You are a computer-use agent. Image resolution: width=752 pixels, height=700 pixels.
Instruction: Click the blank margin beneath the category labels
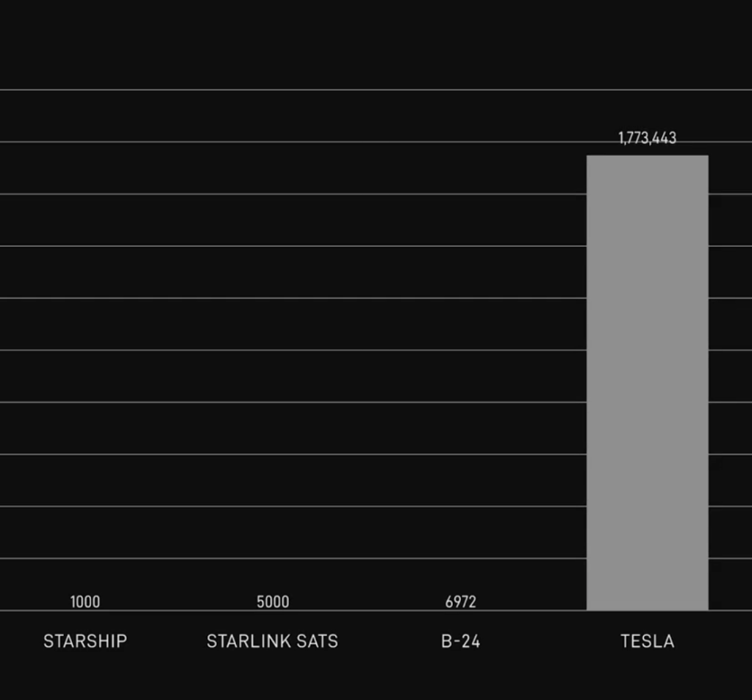point(368,676)
